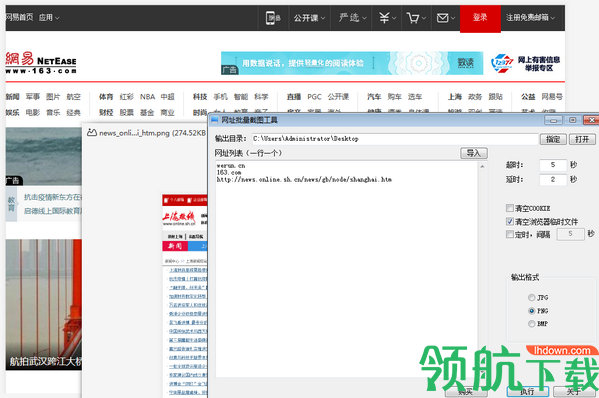Screen dimensions: 599x398
Task: Expand the 应用 dropdown in top bar
Action: [x=49, y=18]
